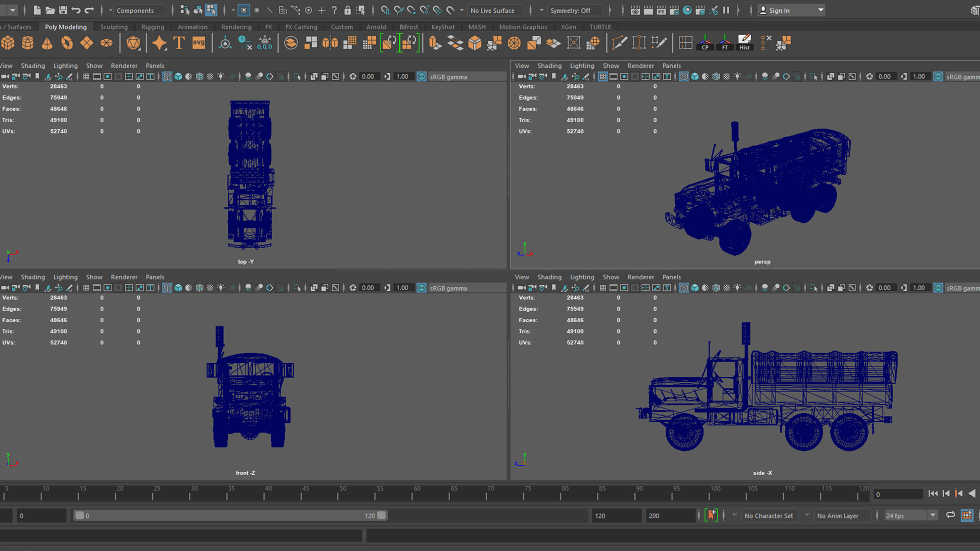This screenshot has width=980, height=551.
Task: Save the scene with the floppy icon
Action: click(63, 10)
